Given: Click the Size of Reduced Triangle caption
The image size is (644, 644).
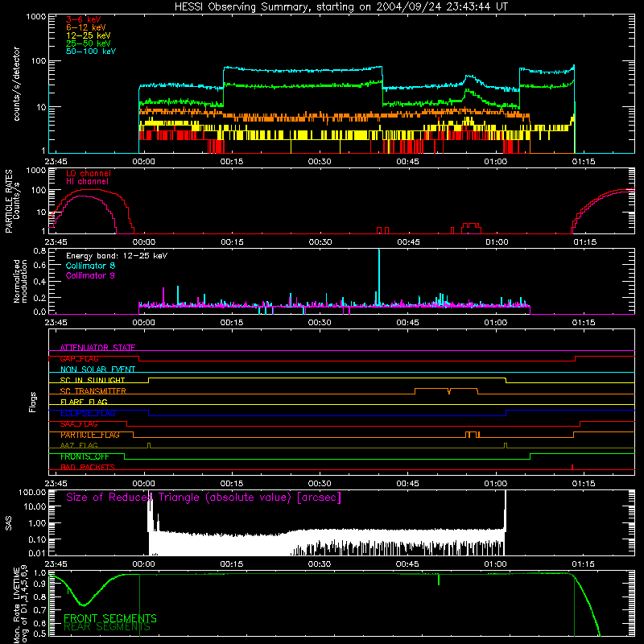Looking at the screenshot, I should click(x=204, y=497).
